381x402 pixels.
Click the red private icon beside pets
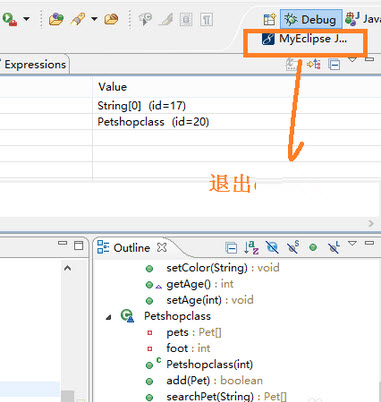pyautogui.click(x=149, y=333)
